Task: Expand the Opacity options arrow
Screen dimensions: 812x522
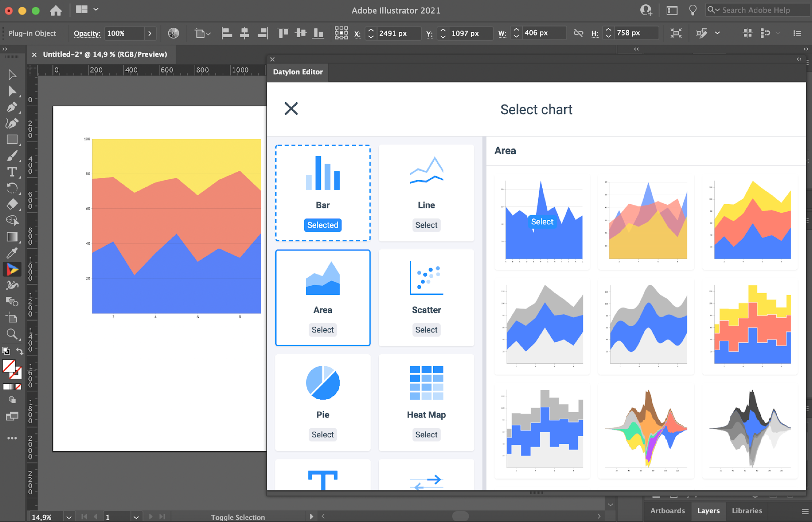Action: click(x=149, y=33)
